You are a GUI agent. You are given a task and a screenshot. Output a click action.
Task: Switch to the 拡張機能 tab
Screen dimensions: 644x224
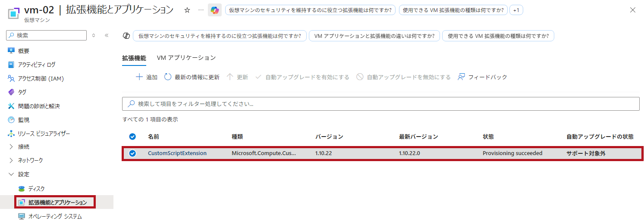coord(134,58)
